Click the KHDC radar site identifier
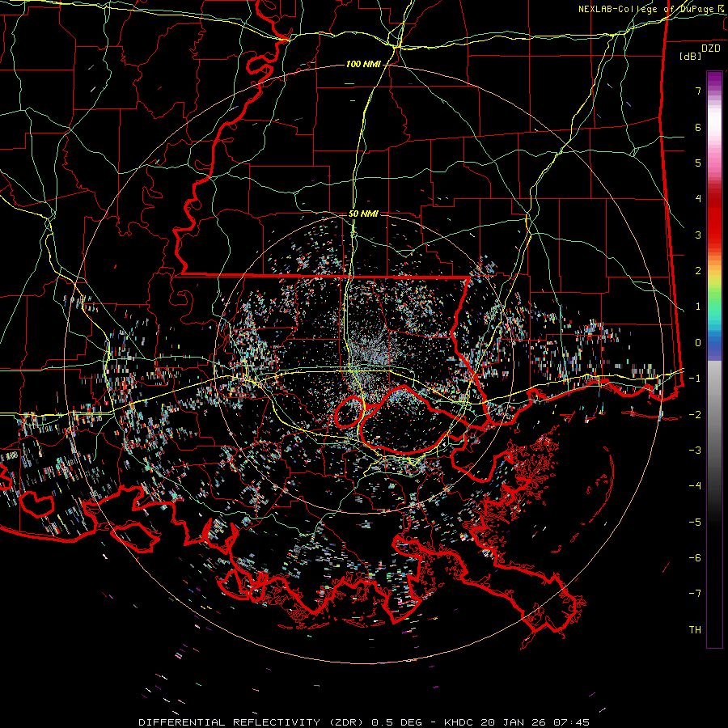728x728 pixels. coord(459,722)
